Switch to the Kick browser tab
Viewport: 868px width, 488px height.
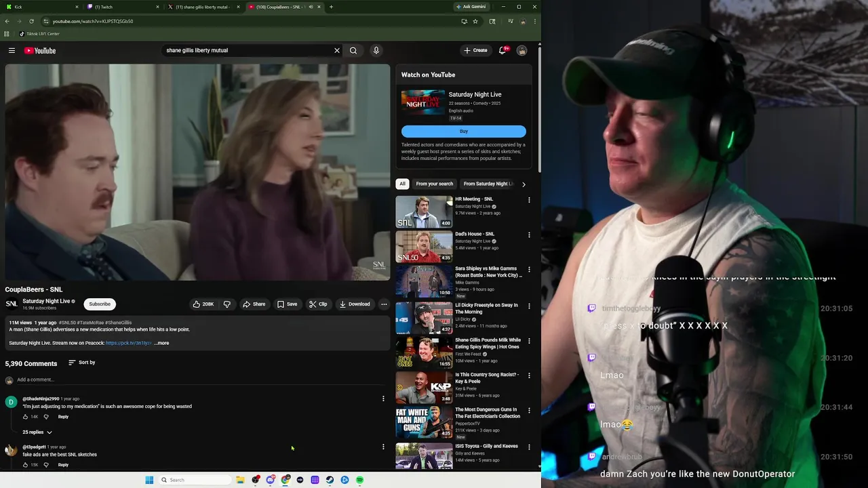pos(42,7)
